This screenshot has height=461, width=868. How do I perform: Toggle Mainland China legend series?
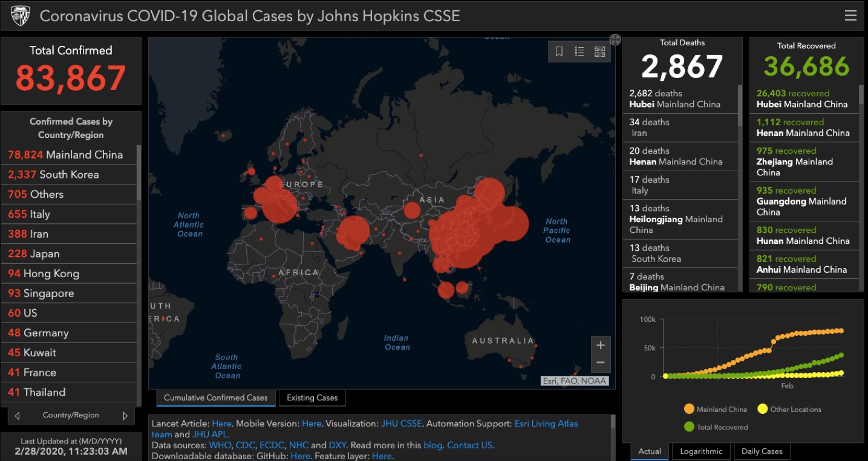pos(715,410)
